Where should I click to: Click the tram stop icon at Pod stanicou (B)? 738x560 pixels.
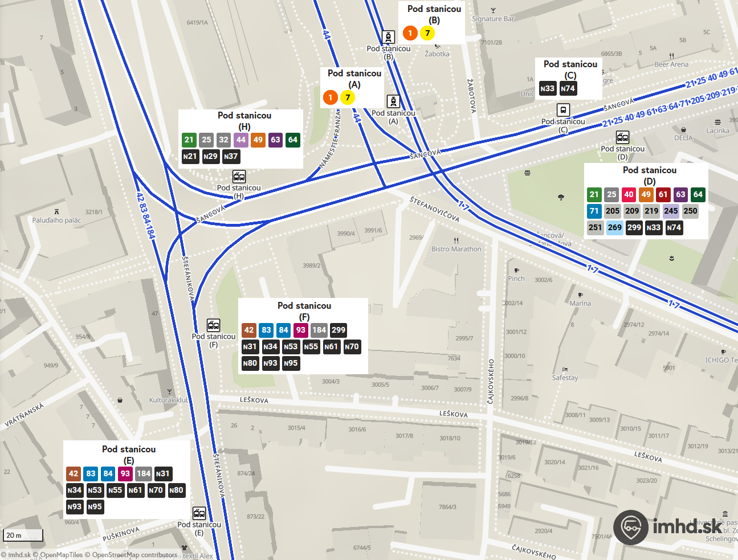(388, 37)
